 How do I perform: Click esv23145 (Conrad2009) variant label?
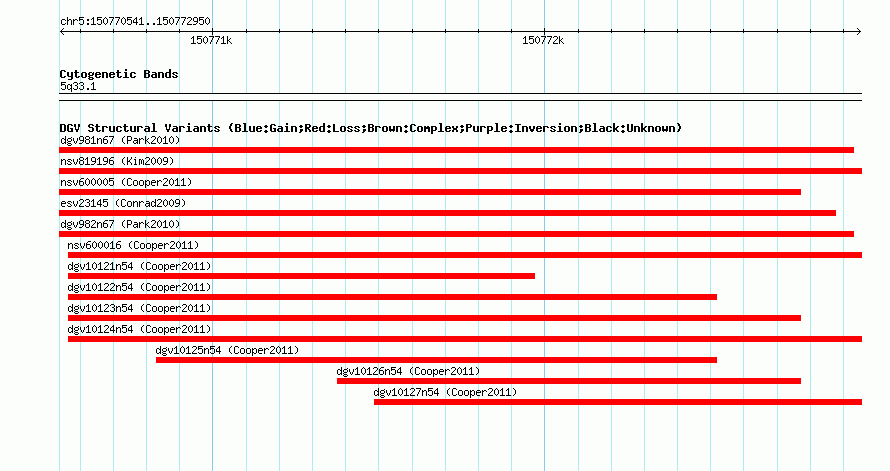coord(123,203)
